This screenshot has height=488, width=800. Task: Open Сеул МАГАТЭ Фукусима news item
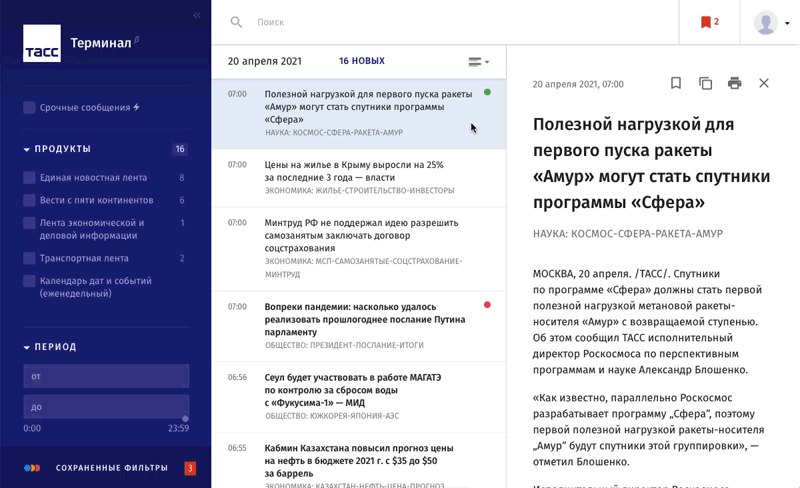tap(359, 397)
